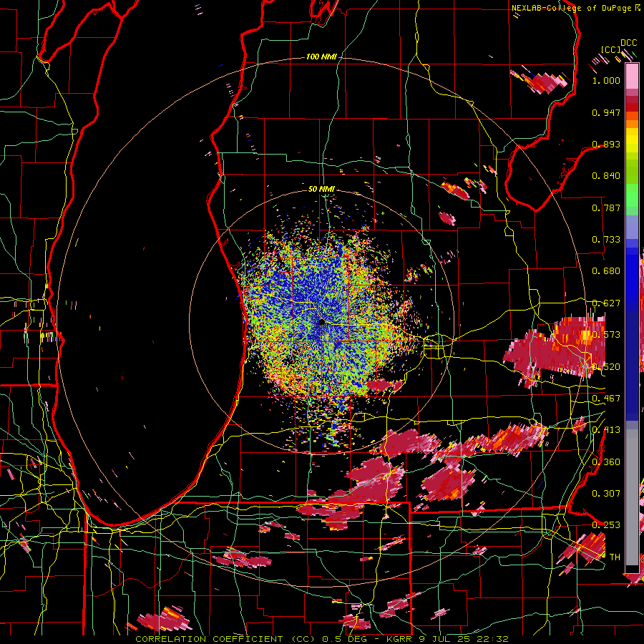Click the 50 NMI range ring label
644x644 pixels.
[x=321, y=189]
